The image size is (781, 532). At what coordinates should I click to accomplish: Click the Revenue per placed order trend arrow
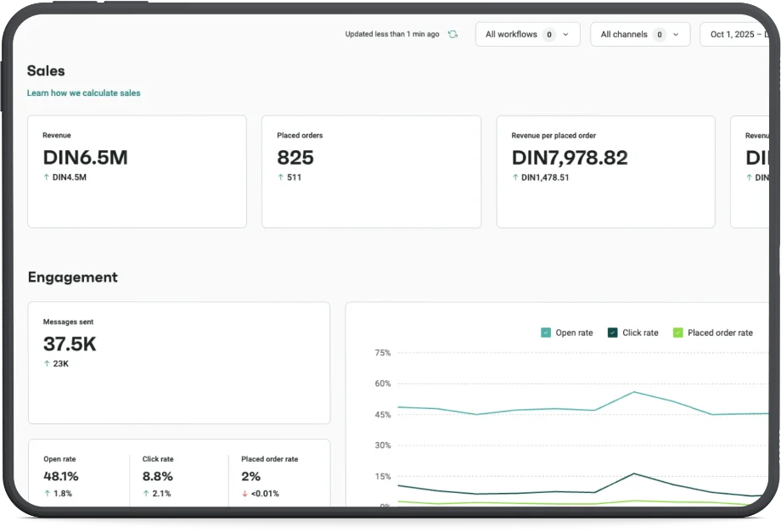pos(515,177)
